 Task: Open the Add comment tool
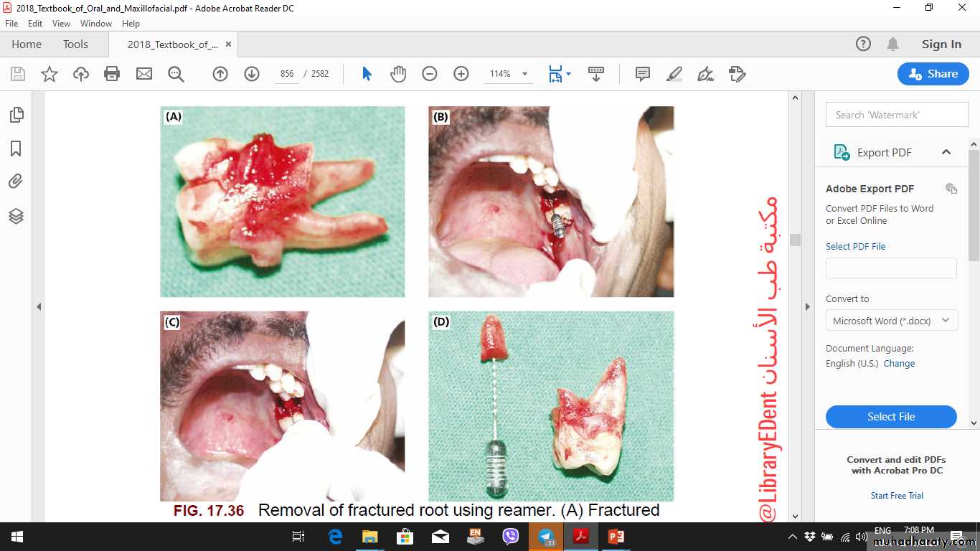642,74
